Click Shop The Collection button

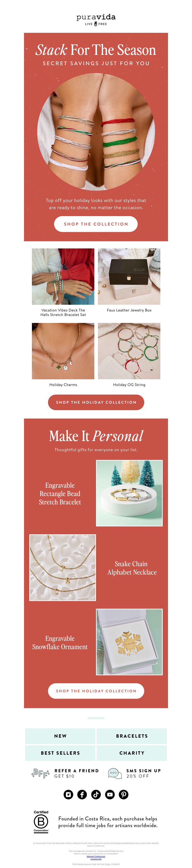point(96,224)
